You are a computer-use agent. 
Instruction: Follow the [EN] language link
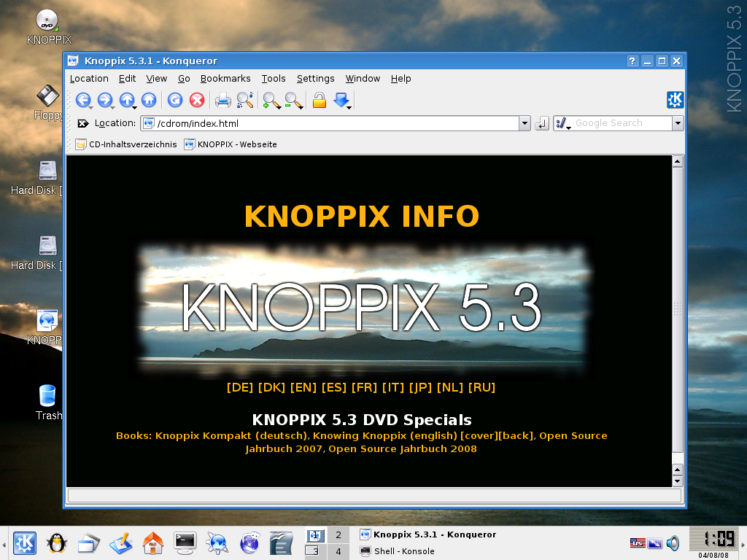coord(303,388)
